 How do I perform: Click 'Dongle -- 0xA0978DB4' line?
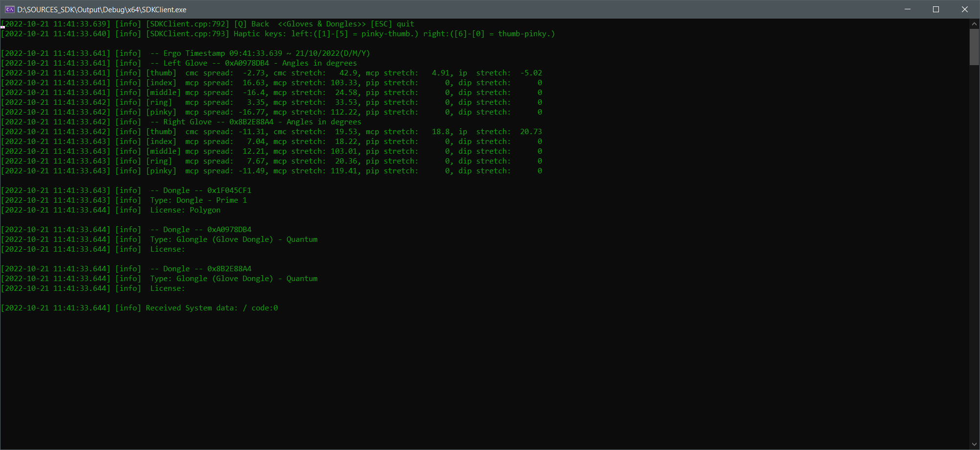coord(201,230)
